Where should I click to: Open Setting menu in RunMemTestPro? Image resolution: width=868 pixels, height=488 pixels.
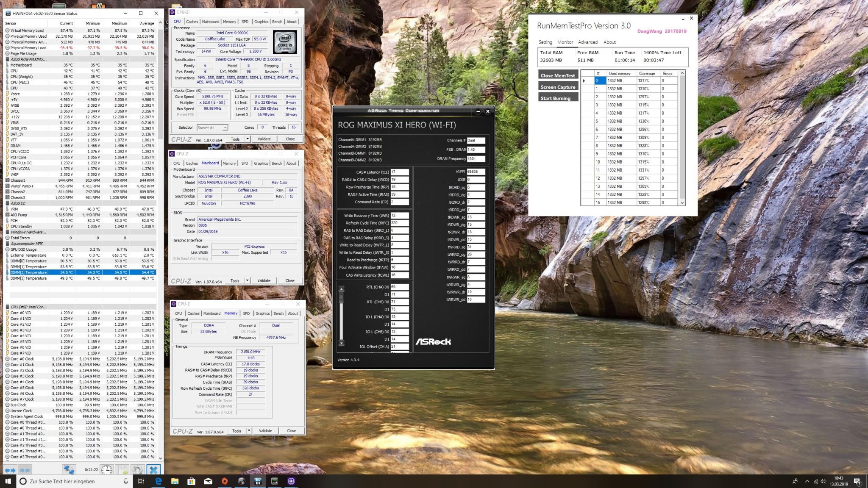pyautogui.click(x=545, y=42)
